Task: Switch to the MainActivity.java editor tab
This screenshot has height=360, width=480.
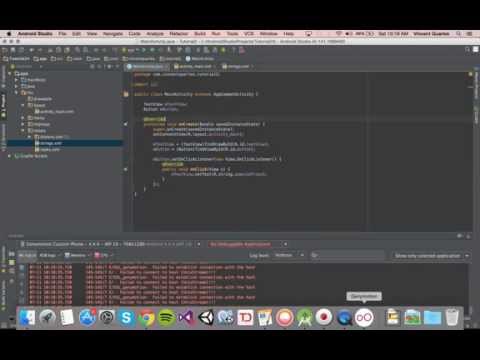Action: (x=147, y=66)
